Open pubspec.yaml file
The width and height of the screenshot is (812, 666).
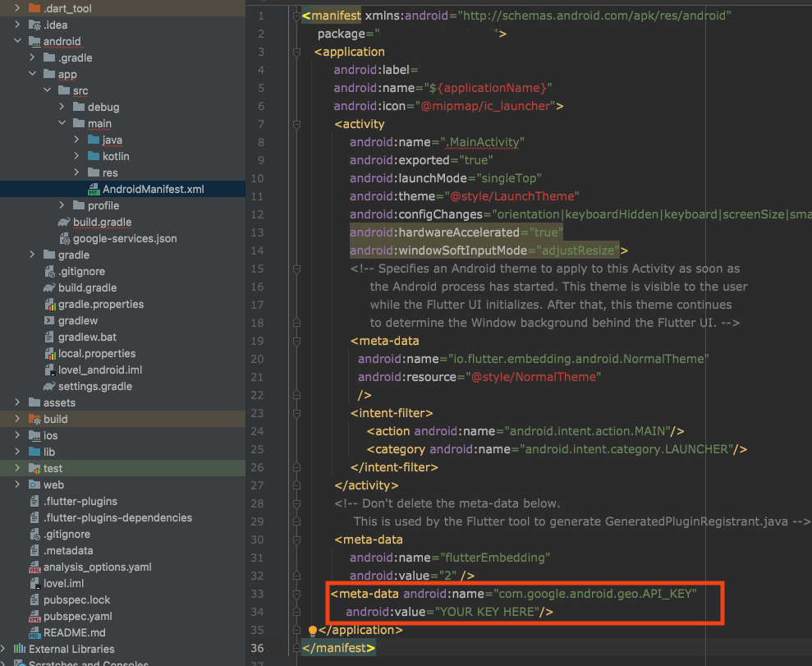(x=78, y=616)
